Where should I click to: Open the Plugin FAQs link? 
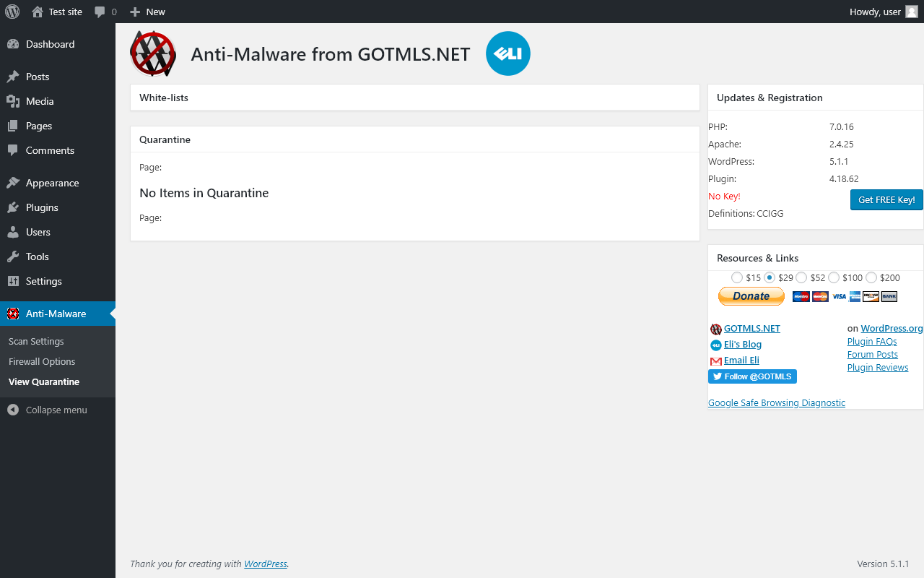872,341
